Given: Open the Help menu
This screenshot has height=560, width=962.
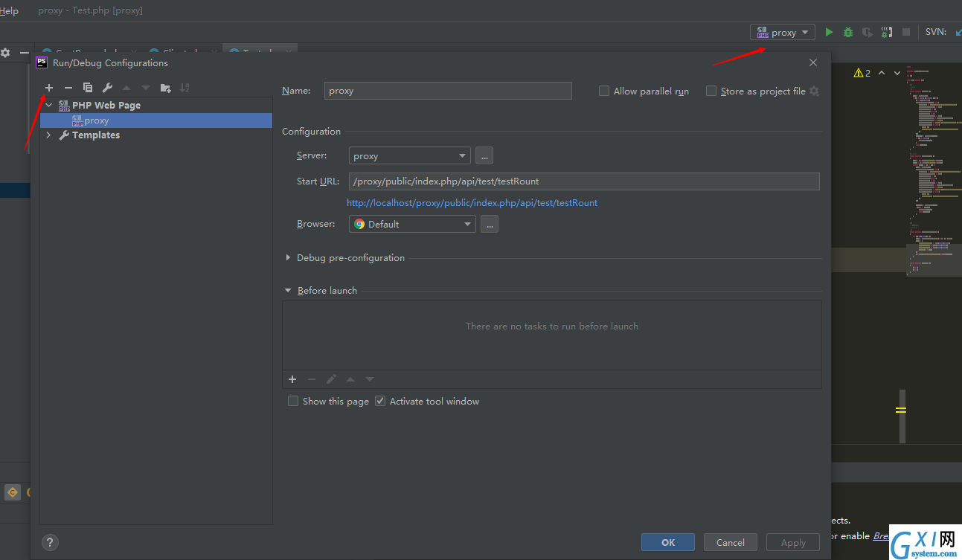Looking at the screenshot, I should click(9, 10).
